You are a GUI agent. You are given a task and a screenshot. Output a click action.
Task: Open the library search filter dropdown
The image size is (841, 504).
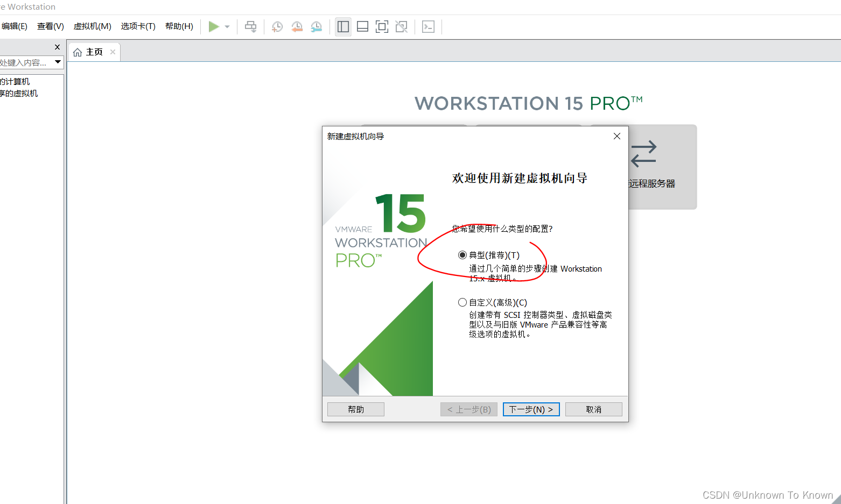(x=58, y=62)
